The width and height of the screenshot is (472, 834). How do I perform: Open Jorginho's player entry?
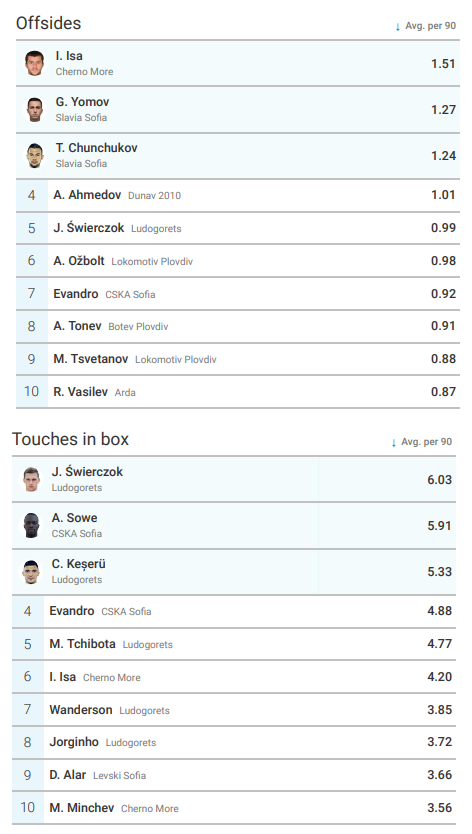tap(74, 742)
